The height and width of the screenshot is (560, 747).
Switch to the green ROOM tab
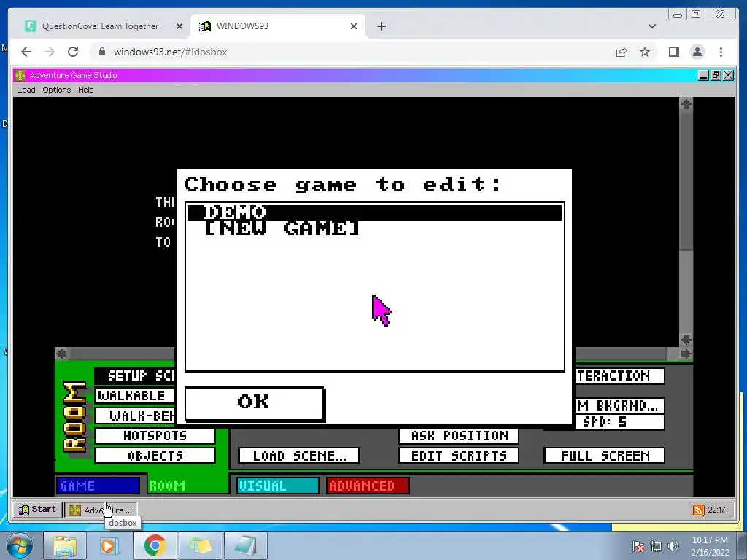(x=187, y=485)
